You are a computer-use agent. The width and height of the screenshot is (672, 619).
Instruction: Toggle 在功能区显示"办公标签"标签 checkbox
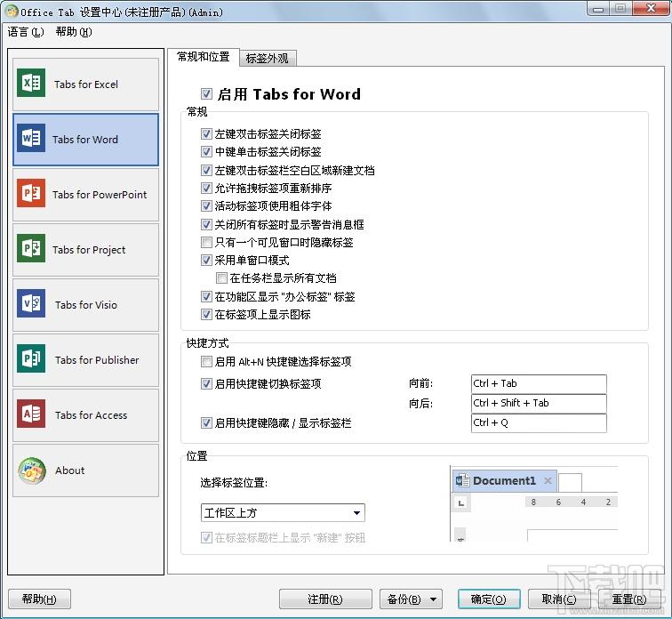[x=206, y=297]
